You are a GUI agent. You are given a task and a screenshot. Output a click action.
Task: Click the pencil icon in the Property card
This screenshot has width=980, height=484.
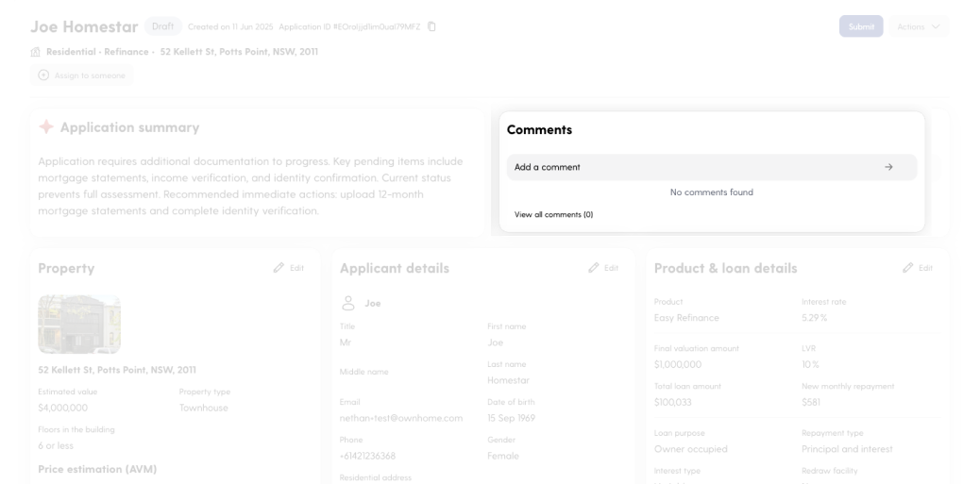pos(279,268)
